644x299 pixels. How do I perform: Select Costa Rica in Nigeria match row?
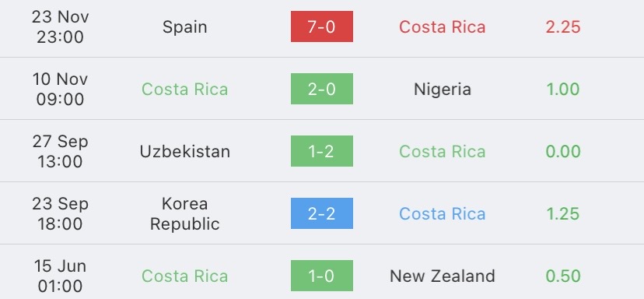[185, 90]
